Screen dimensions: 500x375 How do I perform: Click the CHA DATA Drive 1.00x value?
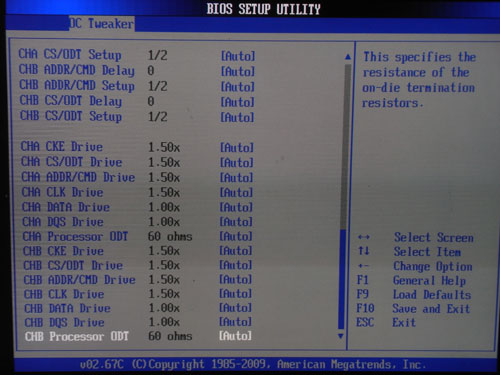pyautogui.click(x=164, y=207)
